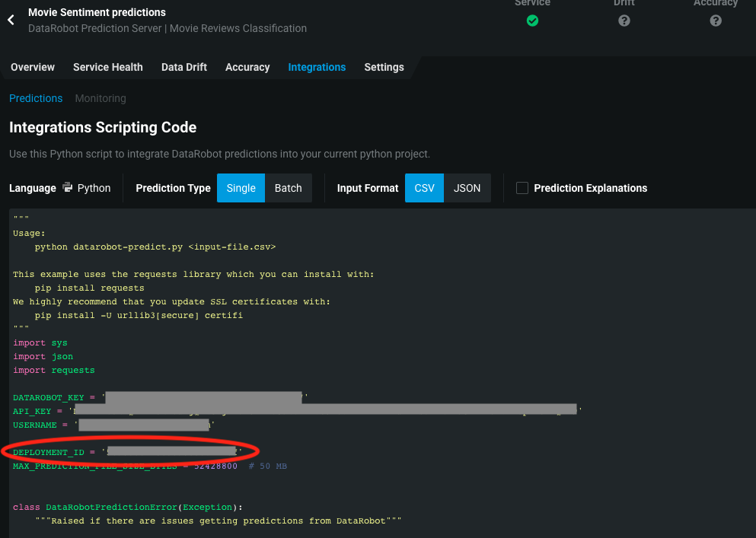Viewport: 756px width, 538px height.
Task: Click the class DataRobotPredictionError definition line
Action: (128, 507)
